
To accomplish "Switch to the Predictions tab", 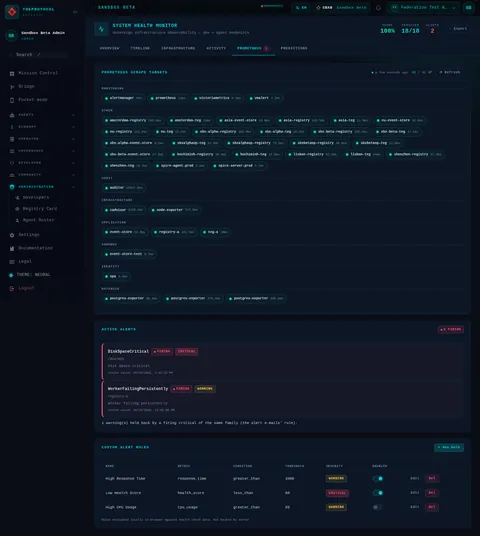I will (x=294, y=48).
